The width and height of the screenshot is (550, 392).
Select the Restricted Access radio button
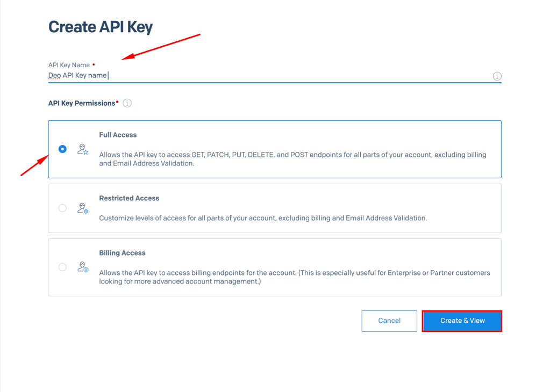pyautogui.click(x=62, y=208)
